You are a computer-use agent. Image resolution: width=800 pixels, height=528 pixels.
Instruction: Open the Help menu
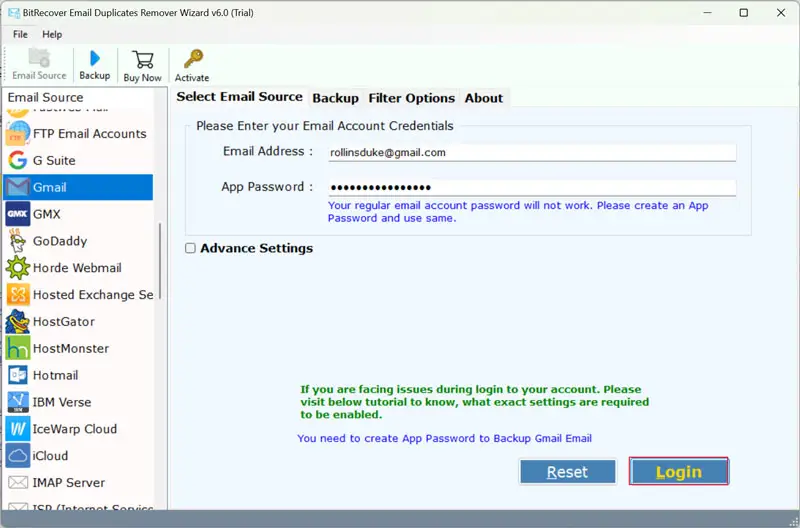[x=52, y=34]
